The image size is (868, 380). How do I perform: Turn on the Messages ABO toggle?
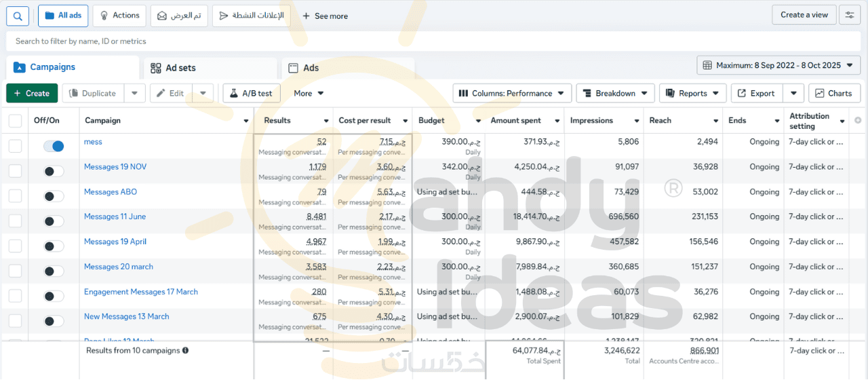(x=54, y=196)
